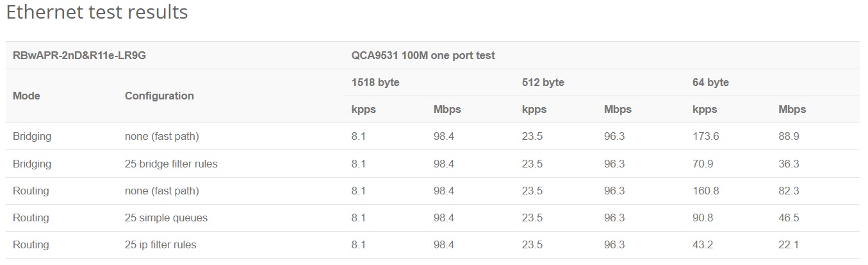This screenshot has height=265, width=868.
Task: Click the "1518 byte" column header
Action: 375,82
